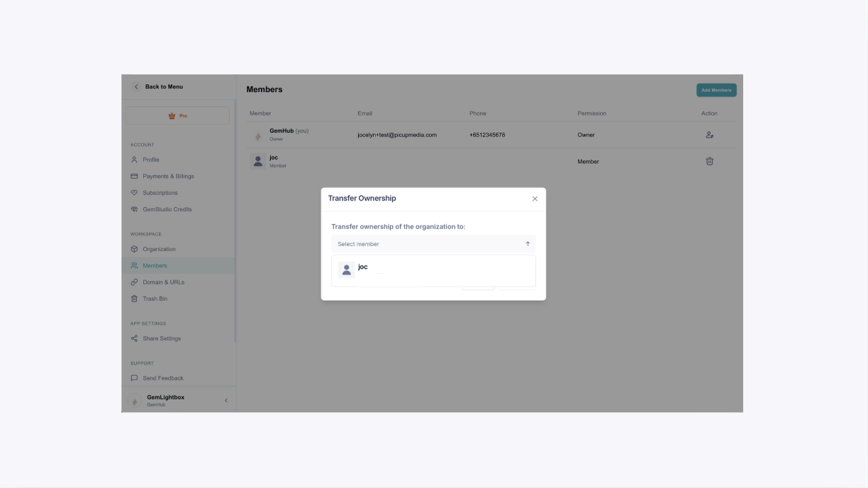The height and width of the screenshot is (488, 868).
Task: Choose joc from the member list
Action: tap(433, 270)
